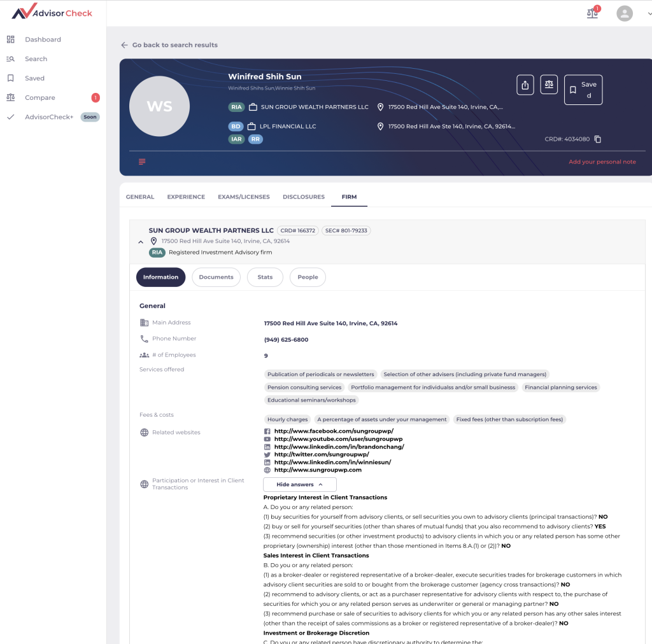Open the Compare page from the sidebar

(x=38, y=97)
